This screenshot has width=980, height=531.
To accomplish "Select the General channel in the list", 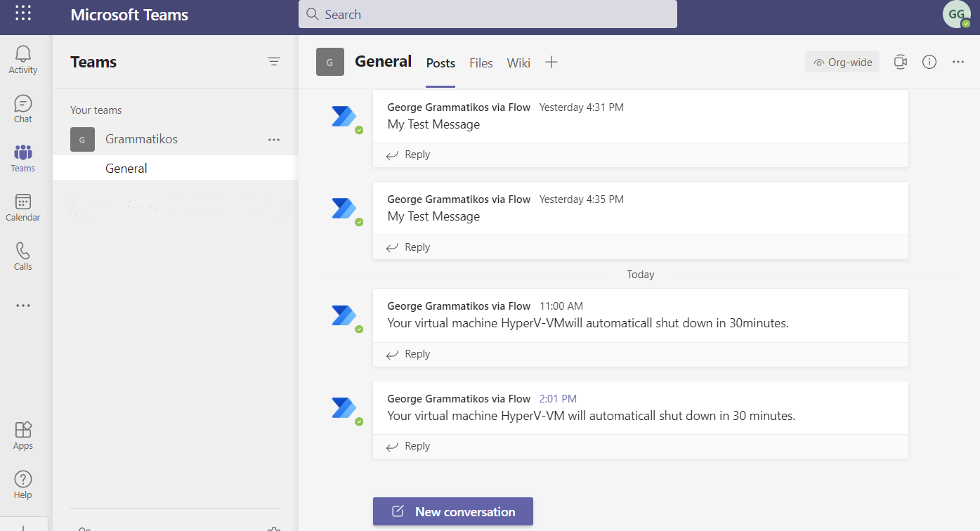I will pos(176,169).
